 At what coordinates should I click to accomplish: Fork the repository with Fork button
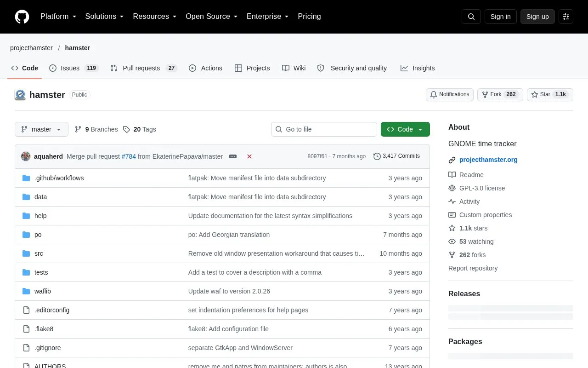[x=500, y=95]
